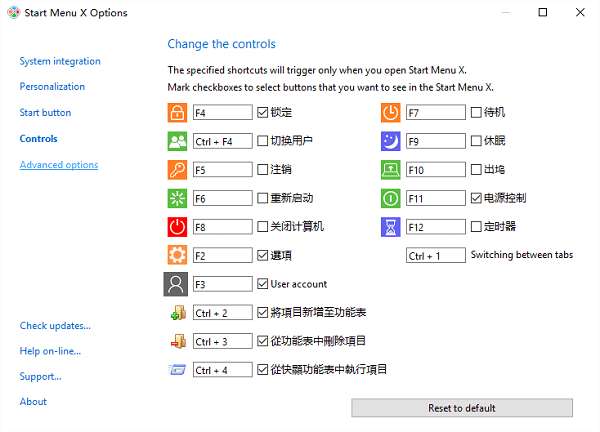Screen dimensions: 600x432
Task: Click the red power shutdown icon
Action: point(178,226)
